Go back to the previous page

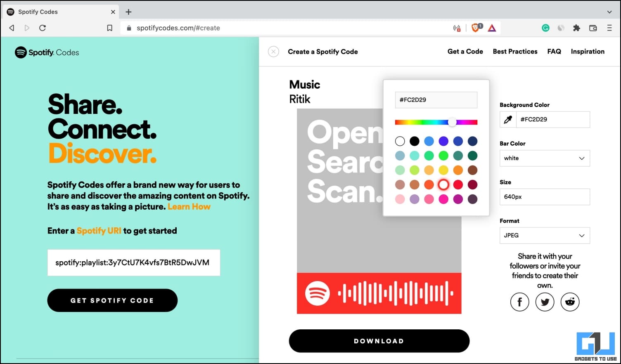pos(12,28)
